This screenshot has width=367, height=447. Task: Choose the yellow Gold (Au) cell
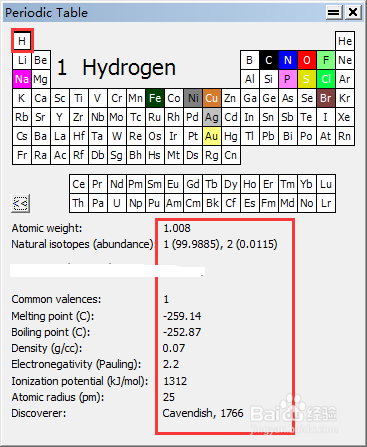pos(212,136)
